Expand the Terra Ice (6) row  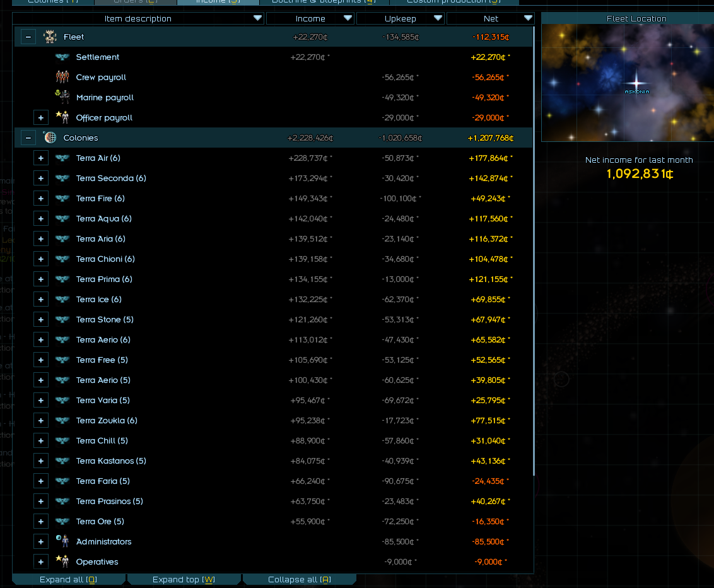click(41, 299)
